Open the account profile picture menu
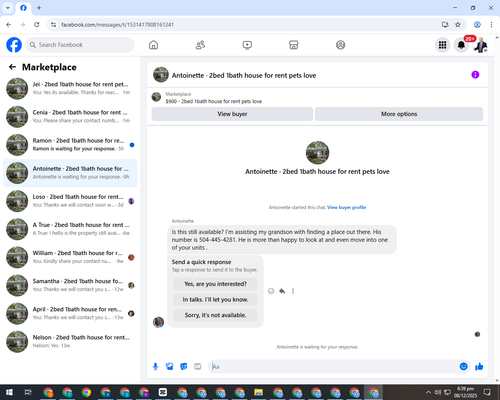500x400 pixels. pyautogui.click(x=480, y=45)
